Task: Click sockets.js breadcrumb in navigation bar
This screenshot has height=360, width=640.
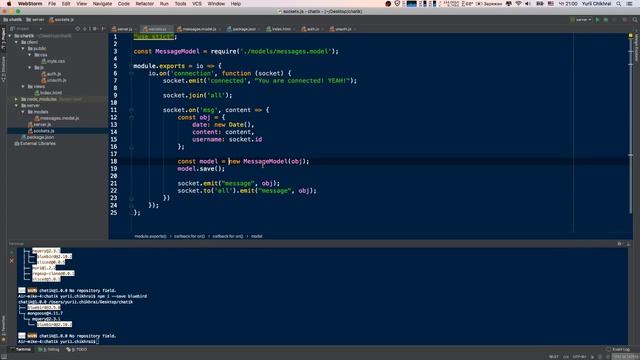Action: coord(62,20)
